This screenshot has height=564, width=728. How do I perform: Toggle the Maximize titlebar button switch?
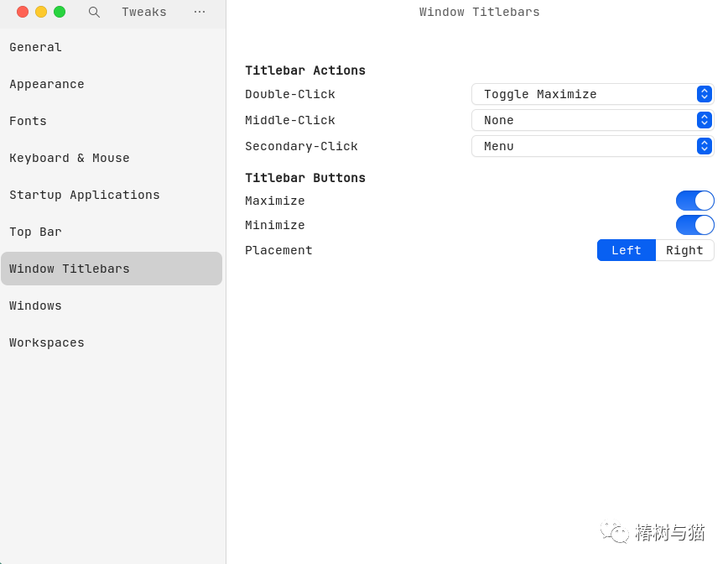694,201
